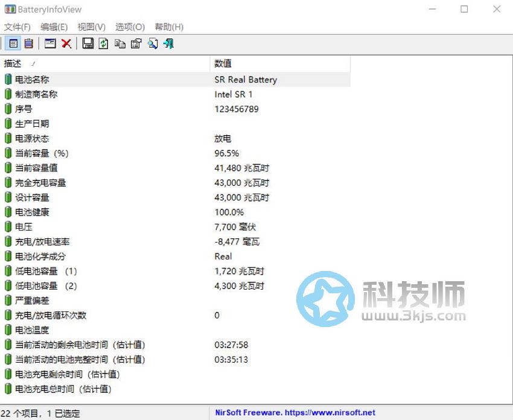This screenshot has height=420, width=513.
Task: Open the 帮助(H) menu
Action: (169, 27)
